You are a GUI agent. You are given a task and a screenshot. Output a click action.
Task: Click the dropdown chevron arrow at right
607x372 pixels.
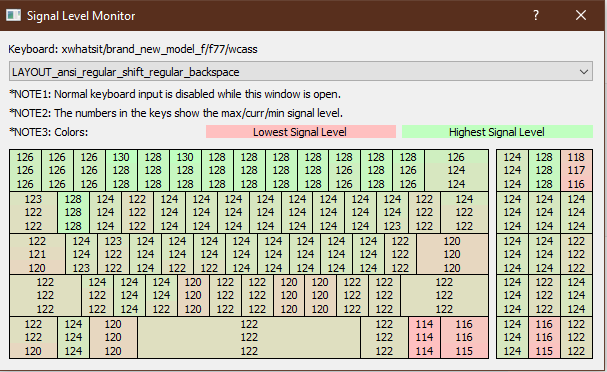pos(583,72)
